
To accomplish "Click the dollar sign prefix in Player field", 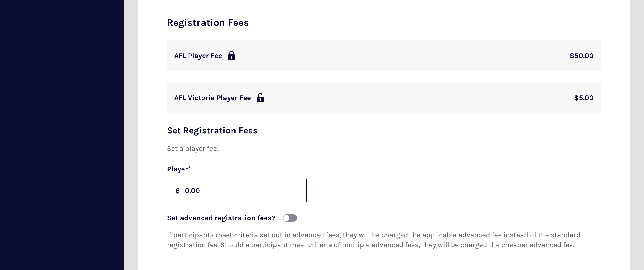I will point(178,191).
